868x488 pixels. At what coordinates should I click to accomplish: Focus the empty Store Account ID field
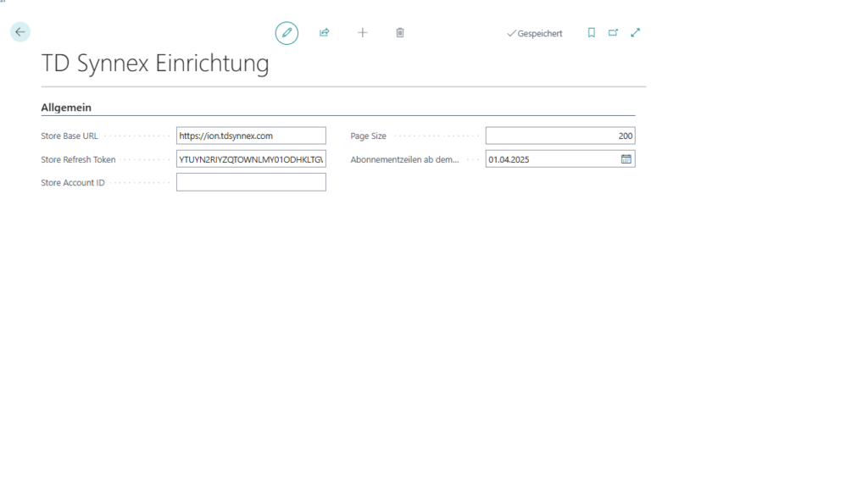tap(251, 182)
